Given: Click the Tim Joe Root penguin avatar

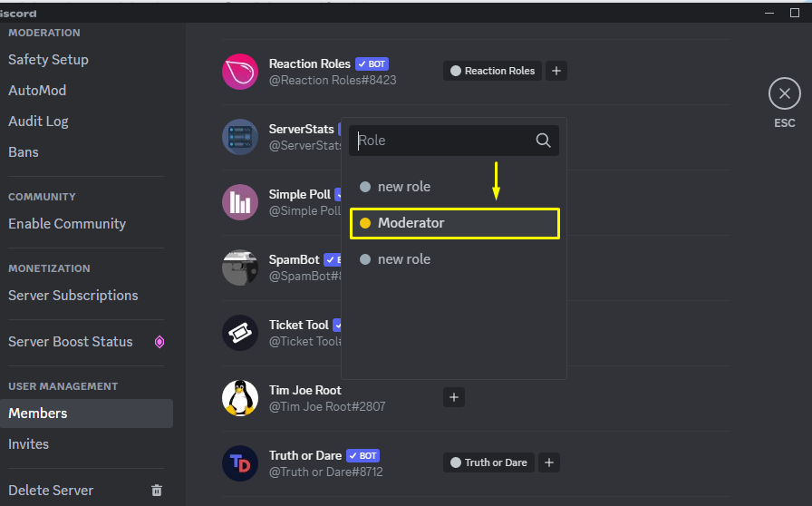Looking at the screenshot, I should [x=240, y=398].
